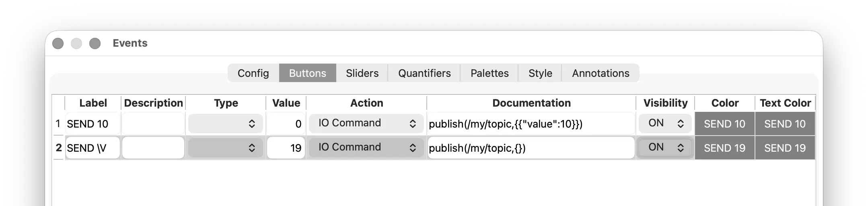Expand IO Command action dropdown in row 2
The image size is (868, 206).
(x=366, y=148)
